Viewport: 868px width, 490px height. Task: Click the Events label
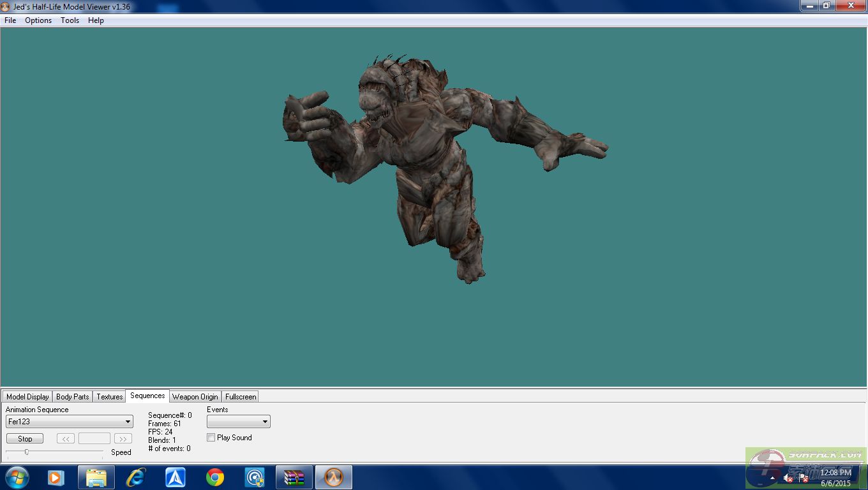pos(218,410)
